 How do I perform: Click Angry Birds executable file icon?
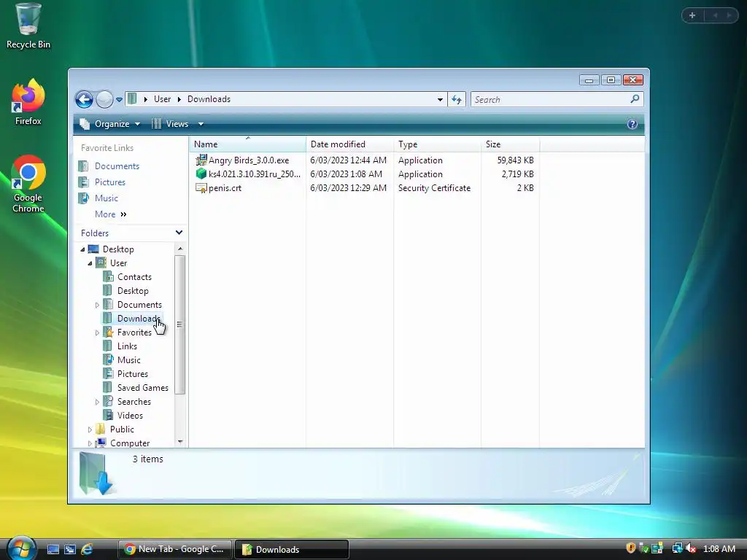(x=201, y=160)
